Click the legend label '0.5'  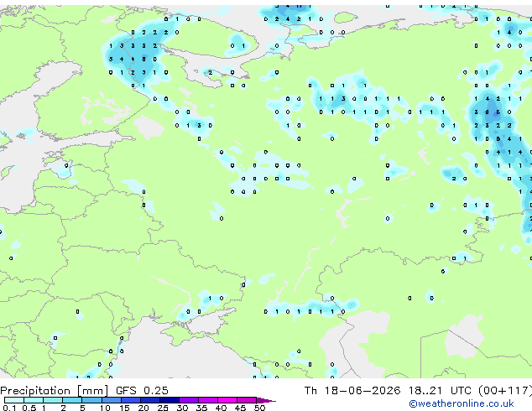coord(29,408)
